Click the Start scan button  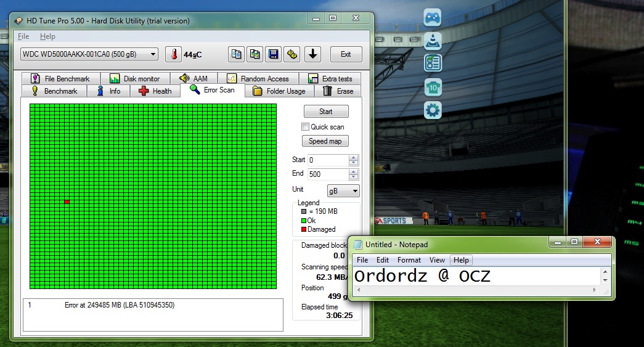pyautogui.click(x=326, y=112)
